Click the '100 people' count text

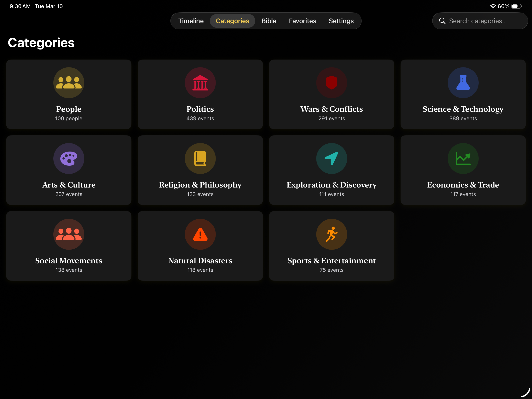click(69, 118)
